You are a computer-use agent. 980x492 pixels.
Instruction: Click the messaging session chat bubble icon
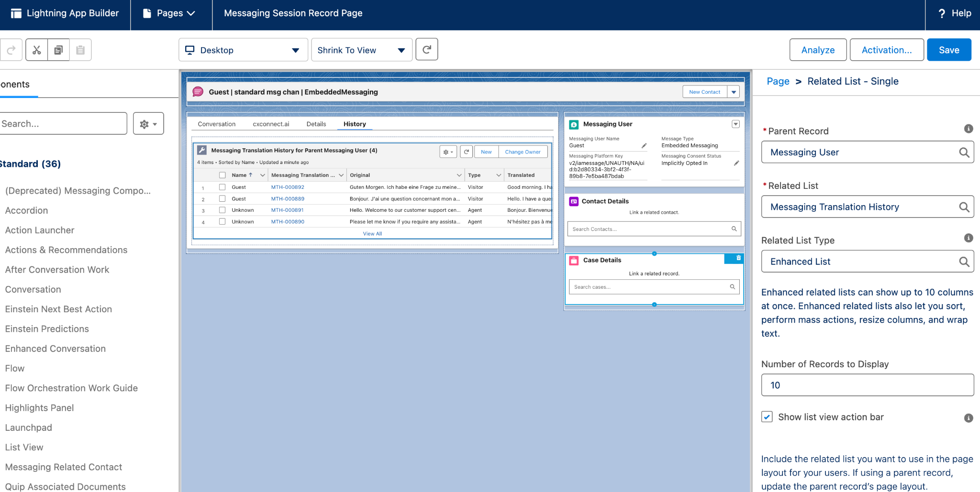[x=198, y=92]
